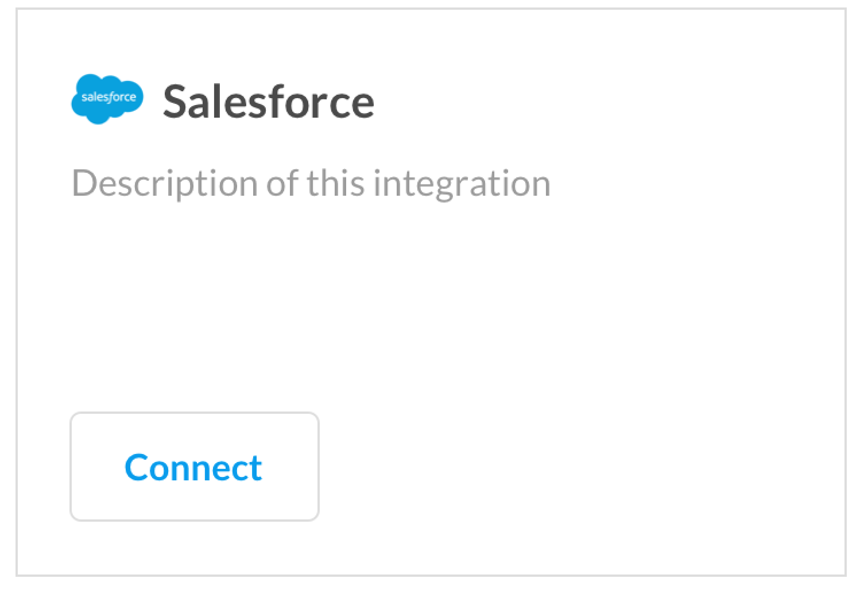The width and height of the screenshot is (868, 590).
Task: Click the Salesforce cloud logo
Action: point(107,99)
